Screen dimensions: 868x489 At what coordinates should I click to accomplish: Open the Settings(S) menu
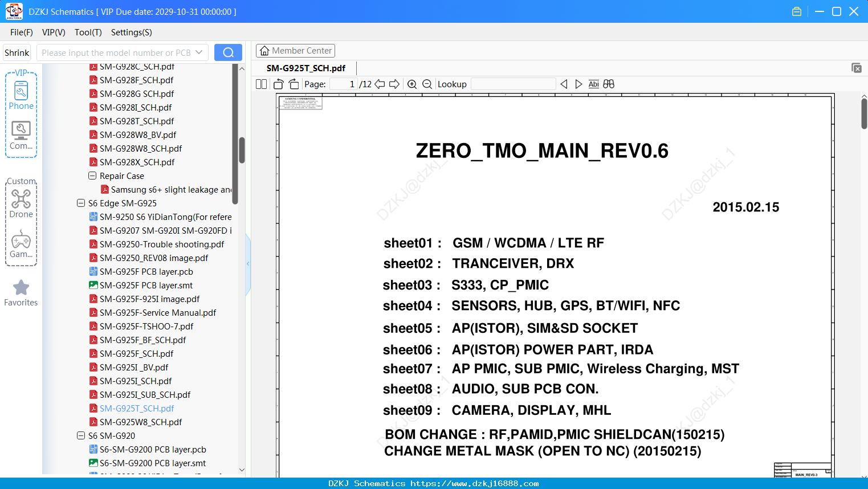point(132,32)
